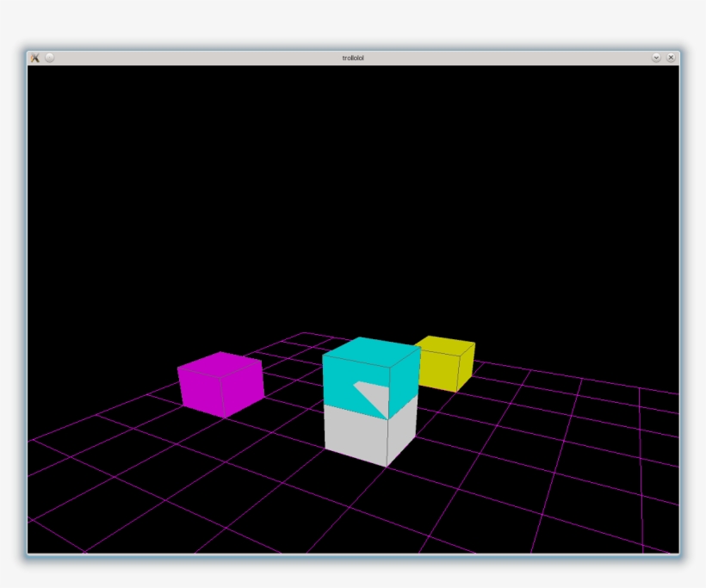Select the magenta cube in the scene
This screenshot has height=588, width=706.
click(x=220, y=383)
